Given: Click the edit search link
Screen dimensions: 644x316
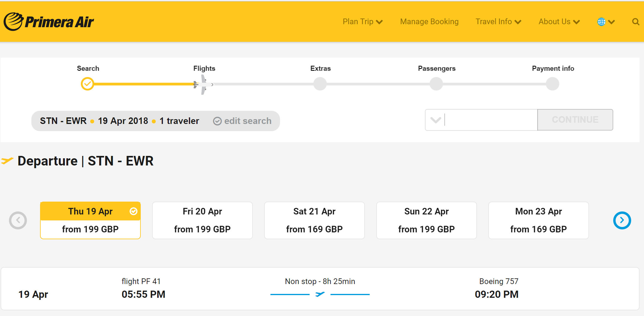Looking at the screenshot, I should tap(242, 121).
